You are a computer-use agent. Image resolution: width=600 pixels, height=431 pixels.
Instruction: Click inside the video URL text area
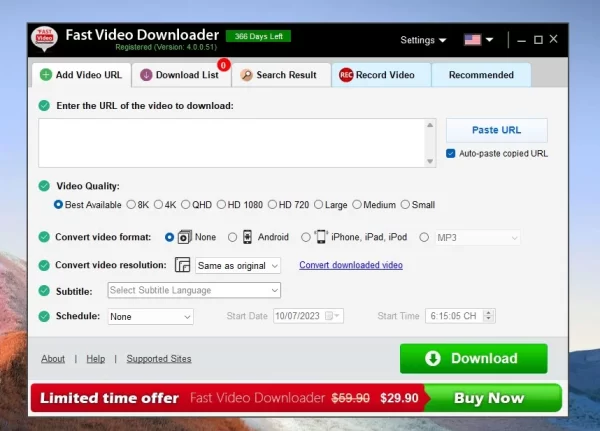(232, 143)
